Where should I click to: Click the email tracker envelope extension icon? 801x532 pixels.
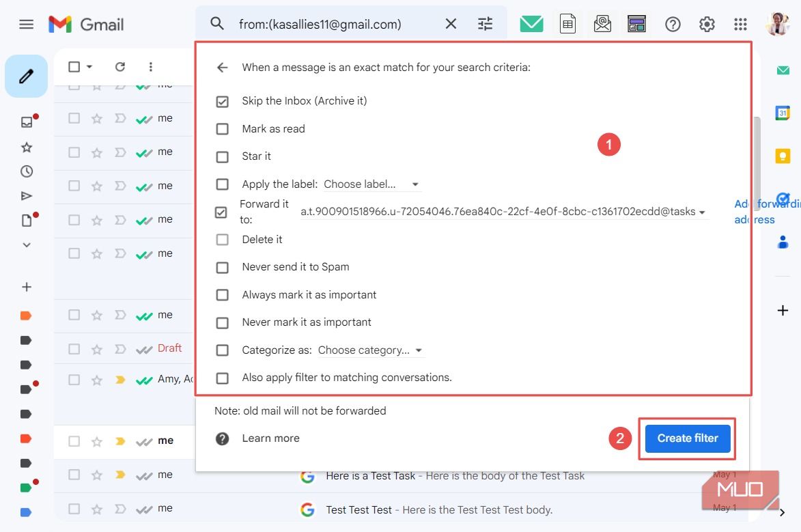[x=602, y=23]
